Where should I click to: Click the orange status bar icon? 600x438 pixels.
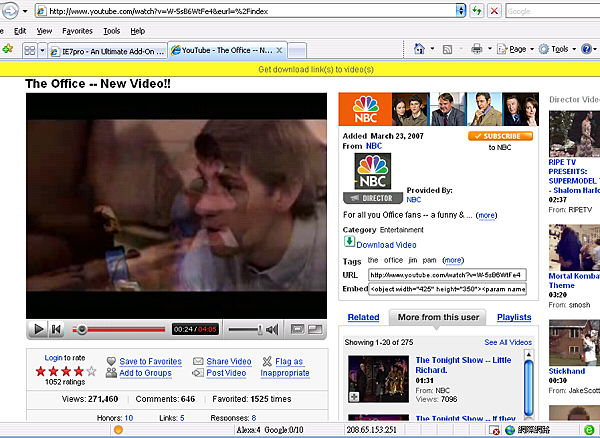pos(118,430)
